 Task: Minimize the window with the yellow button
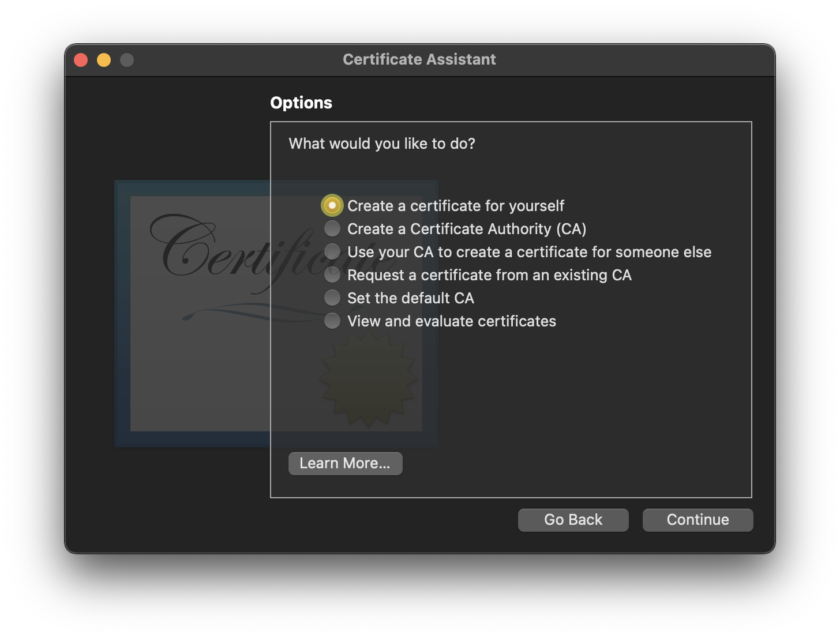104,60
